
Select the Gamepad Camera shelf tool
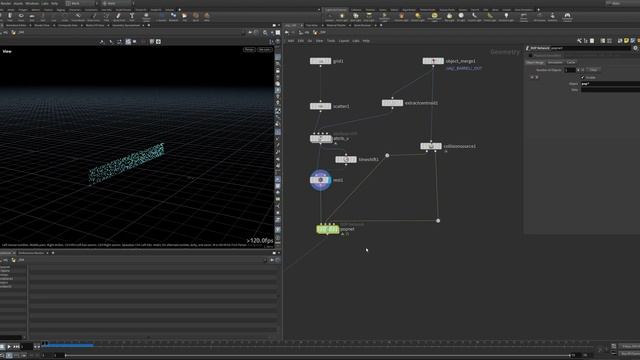(x=567, y=17)
